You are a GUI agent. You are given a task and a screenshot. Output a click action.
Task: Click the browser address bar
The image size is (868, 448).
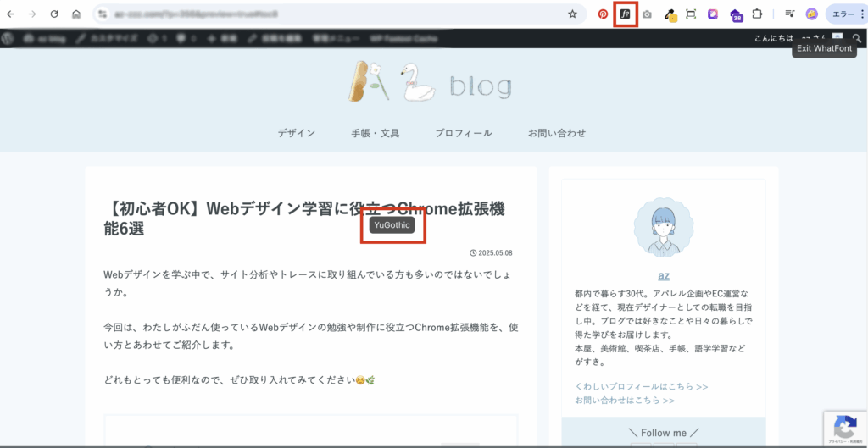click(331, 14)
